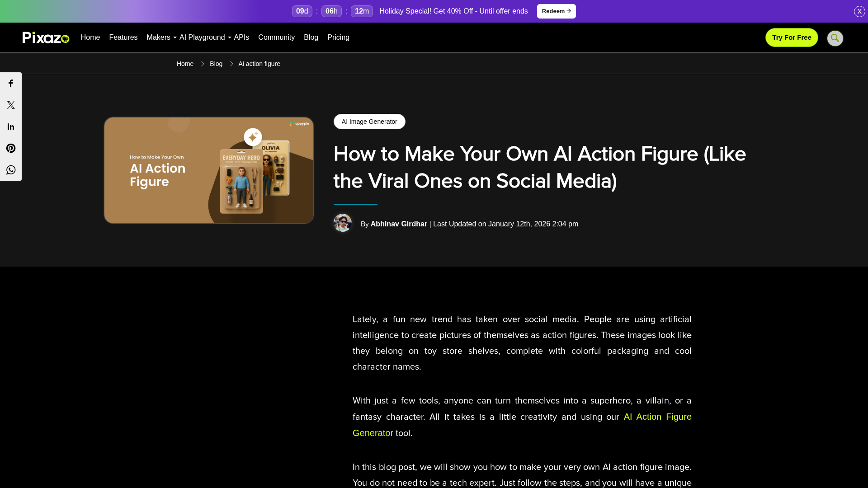Viewport: 868px width, 488px height.
Task: Dismiss the holiday promo banner
Action: click(x=859, y=11)
